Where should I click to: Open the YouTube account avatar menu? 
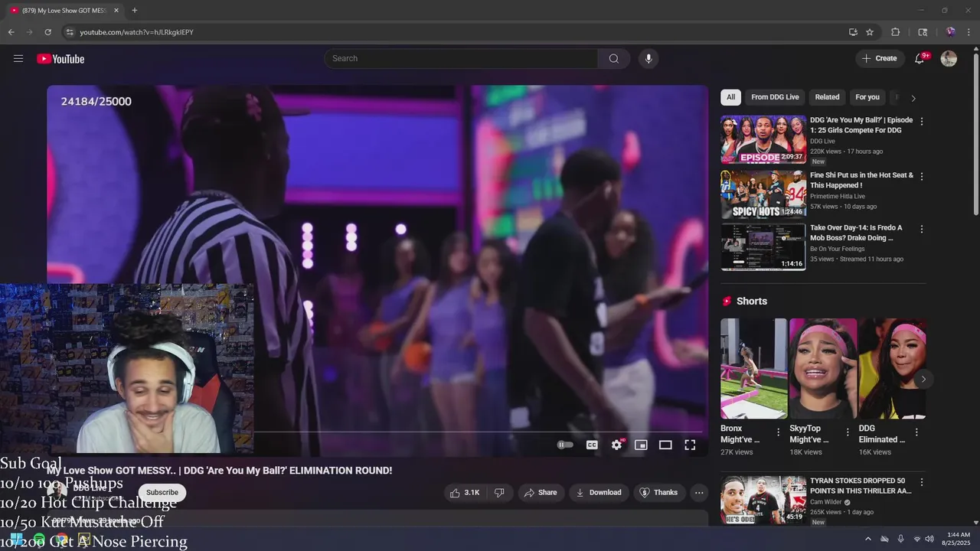(x=949, y=59)
